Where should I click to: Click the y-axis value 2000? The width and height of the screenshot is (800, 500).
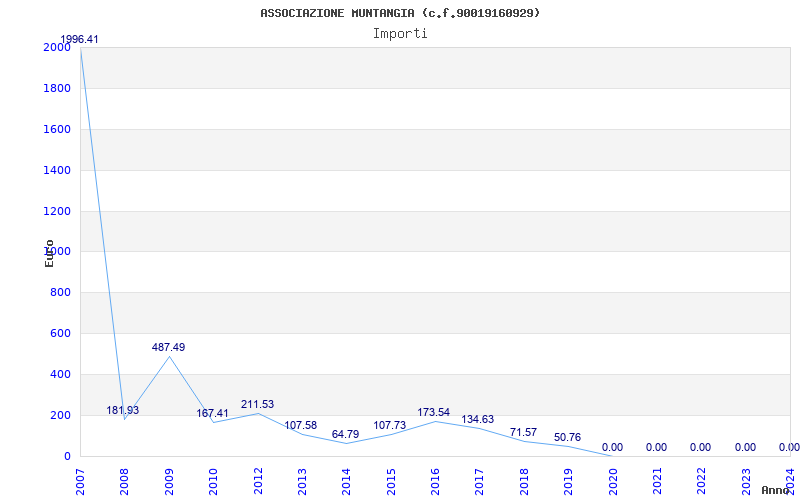coord(57,48)
